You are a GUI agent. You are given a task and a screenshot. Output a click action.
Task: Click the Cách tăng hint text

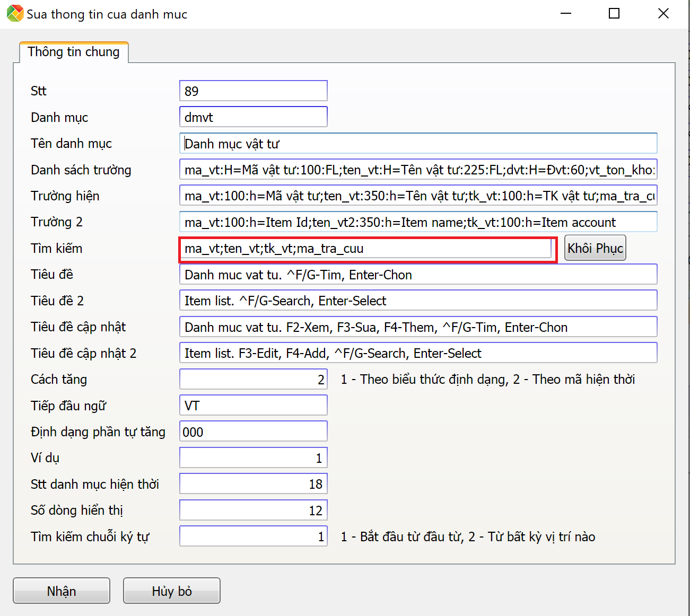488,380
